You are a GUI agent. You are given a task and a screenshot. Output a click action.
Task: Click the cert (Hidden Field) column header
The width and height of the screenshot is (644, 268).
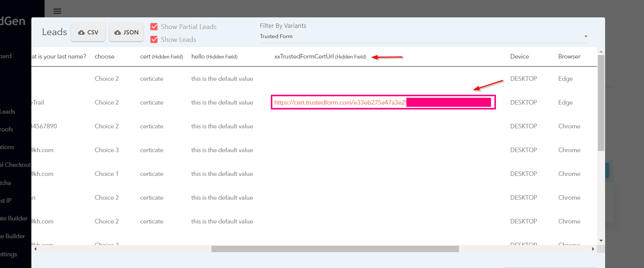(162, 56)
